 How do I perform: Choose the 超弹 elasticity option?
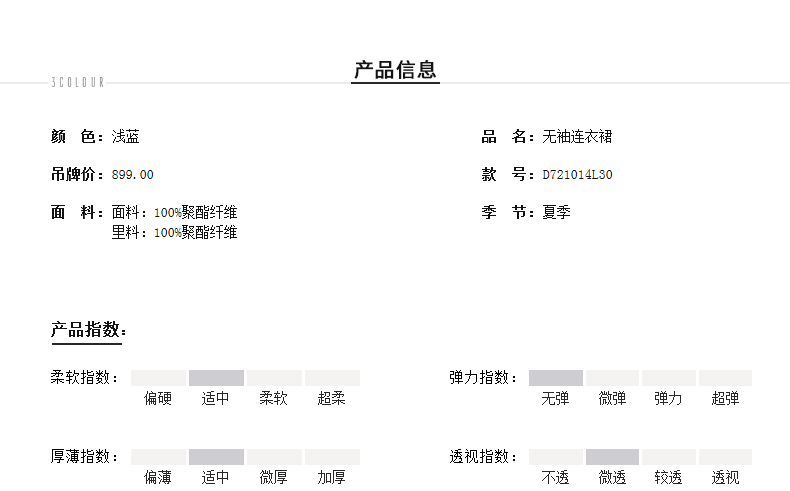click(x=725, y=398)
